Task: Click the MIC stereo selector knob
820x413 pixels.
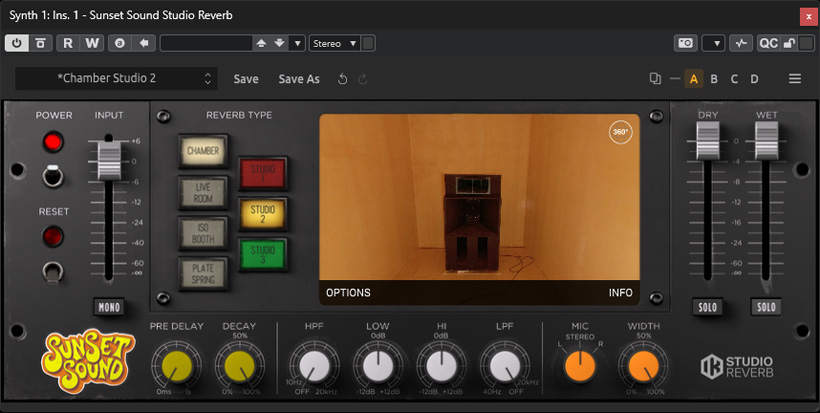Action: [x=580, y=365]
